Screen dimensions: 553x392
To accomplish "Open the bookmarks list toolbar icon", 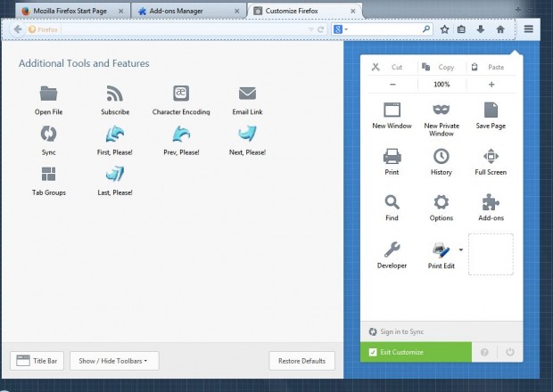I will pos(461,29).
